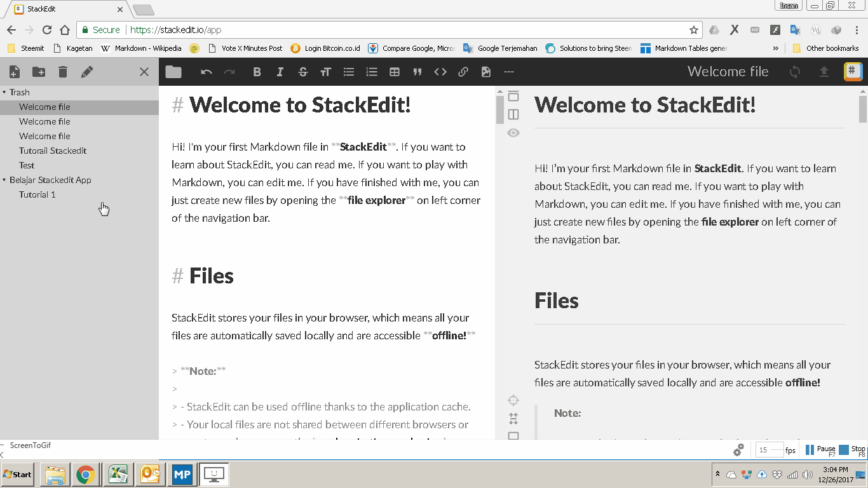Bookmark this page with the star

pyautogui.click(x=694, y=30)
